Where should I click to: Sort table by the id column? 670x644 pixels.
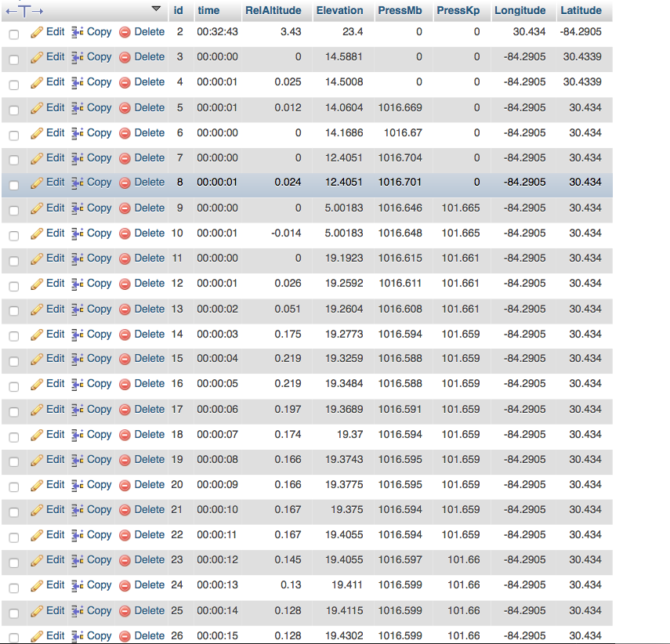point(179,11)
